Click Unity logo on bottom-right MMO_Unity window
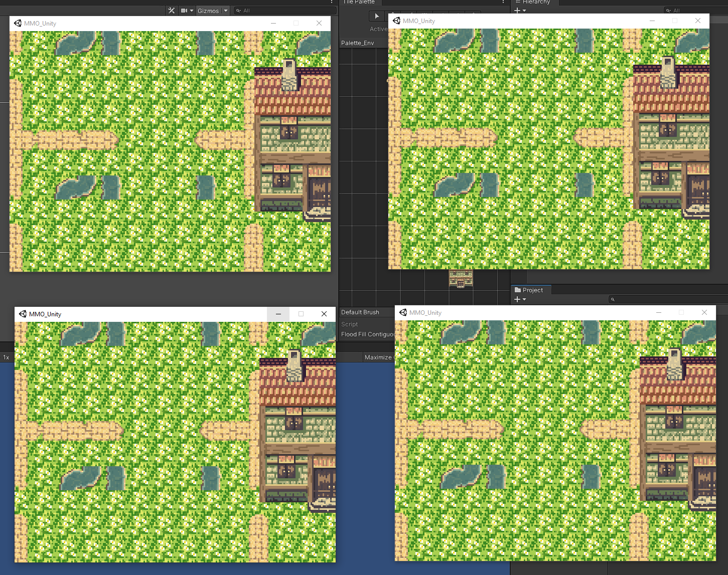The width and height of the screenshot is (728, 575). tap(403, 312)
